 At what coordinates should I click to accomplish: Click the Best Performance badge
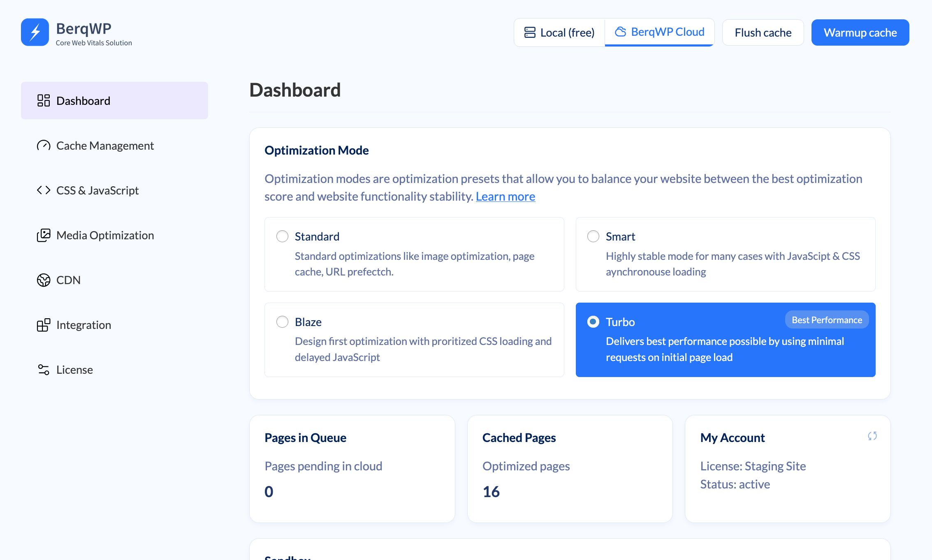click(827, 320)
